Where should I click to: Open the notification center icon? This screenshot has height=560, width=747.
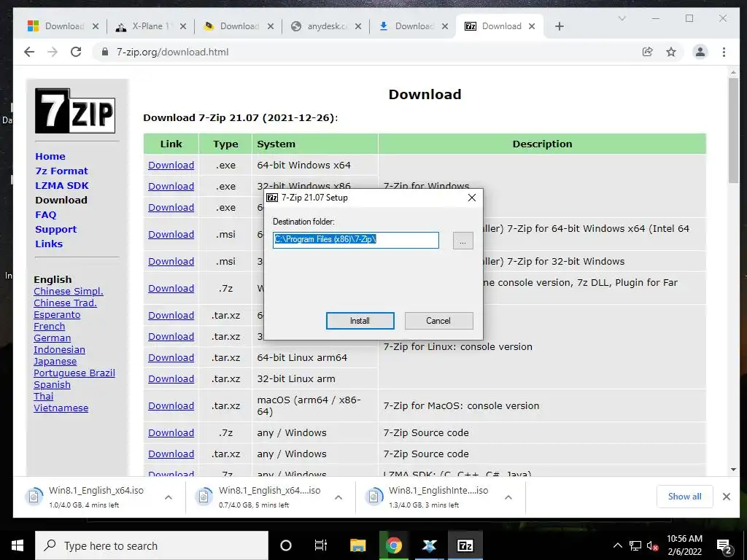[724, 546]
